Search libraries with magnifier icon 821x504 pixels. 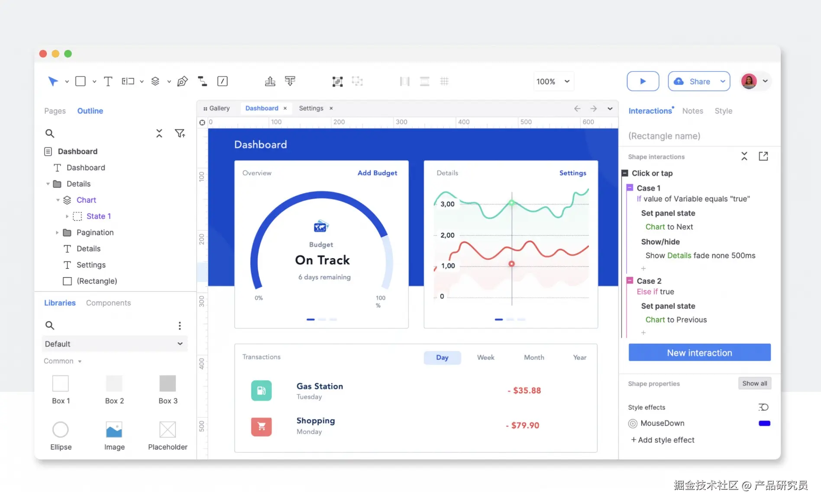click(x=50, y=325)
